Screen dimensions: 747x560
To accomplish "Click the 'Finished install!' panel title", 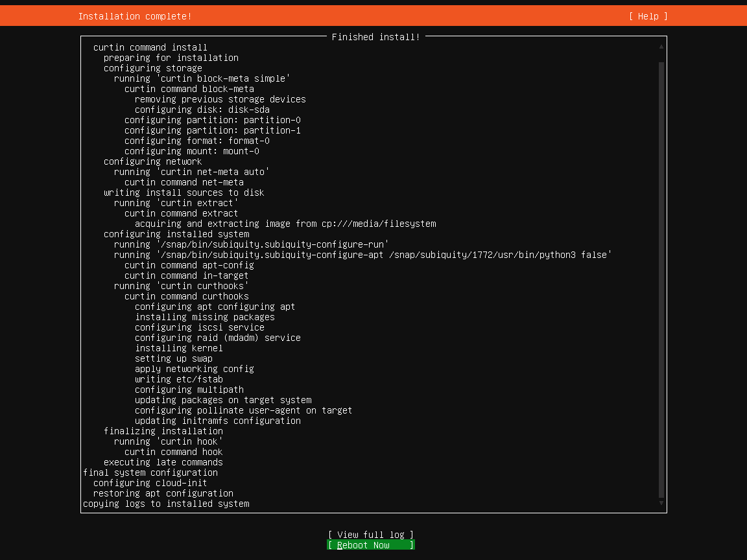I will pos(375,37).
